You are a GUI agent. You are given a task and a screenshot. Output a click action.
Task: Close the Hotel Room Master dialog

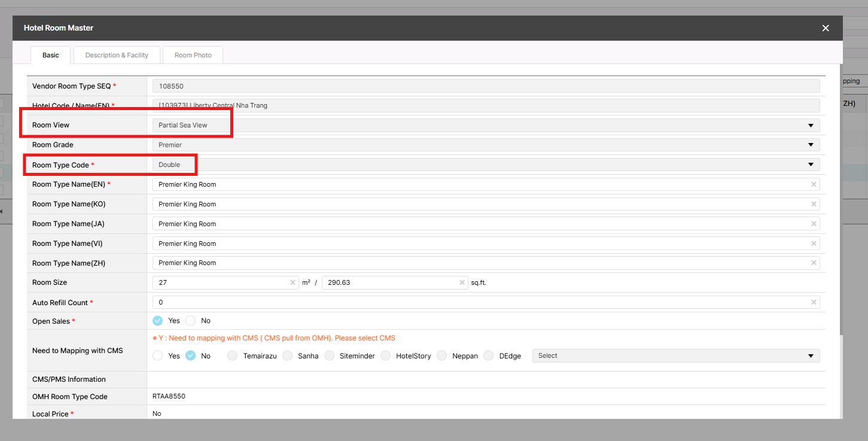point(826,28)
